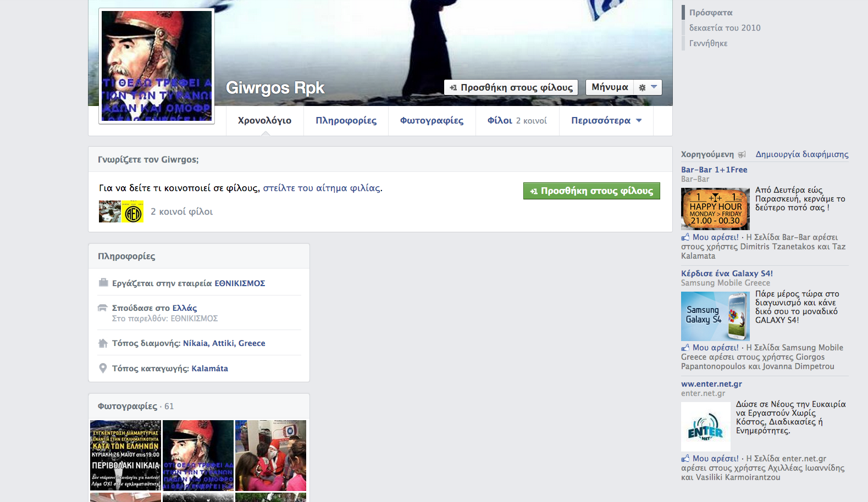
Task: Expand the Περισσότερα tab menu
Action: 606,120
